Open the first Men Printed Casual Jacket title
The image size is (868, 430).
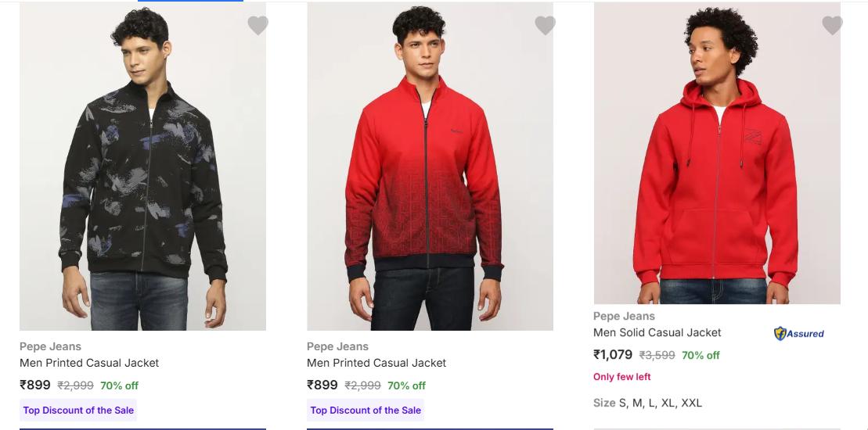tap(89, 363)
